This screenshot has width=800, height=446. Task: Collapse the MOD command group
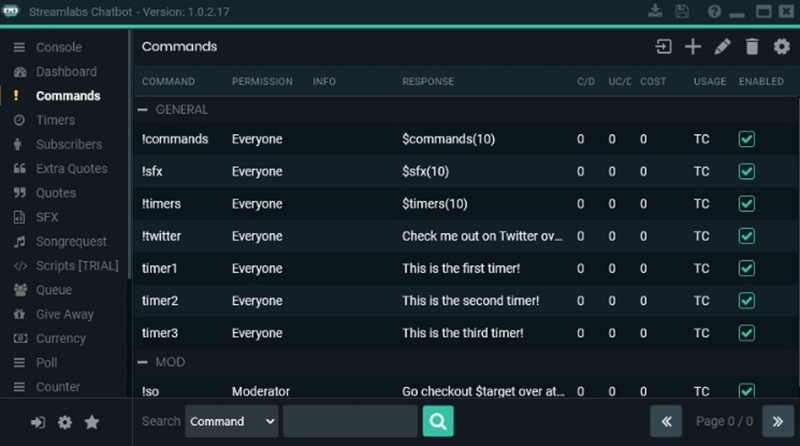click(143, 362)
